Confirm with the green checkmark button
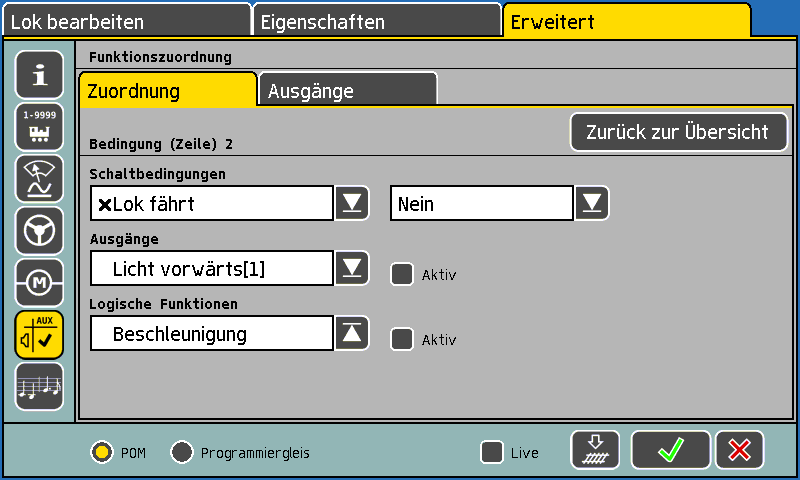 [670, 450]
